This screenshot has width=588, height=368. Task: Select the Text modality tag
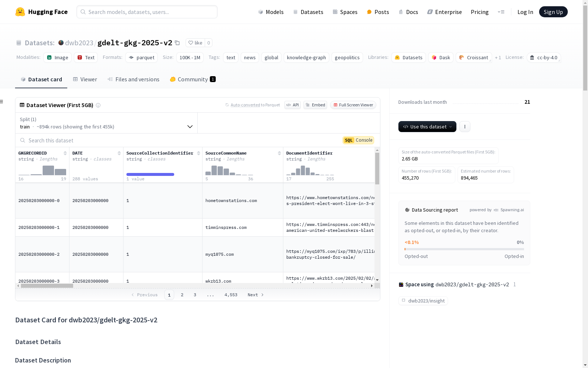coord(86,57)
